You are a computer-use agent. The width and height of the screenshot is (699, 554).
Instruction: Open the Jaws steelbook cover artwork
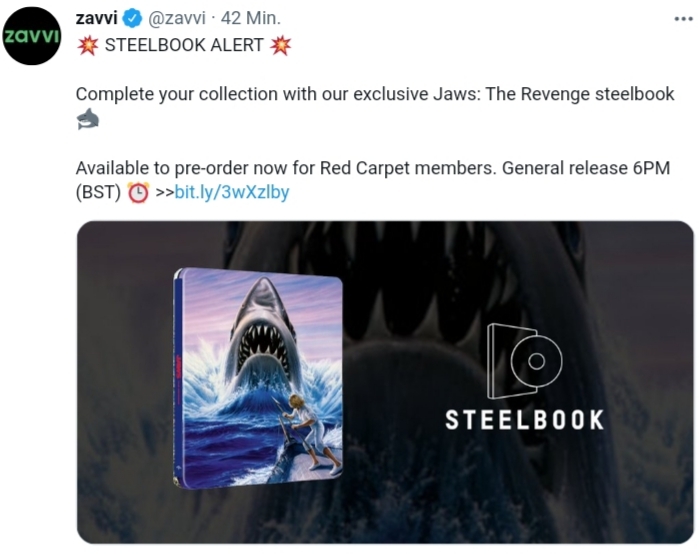[258, 378]
